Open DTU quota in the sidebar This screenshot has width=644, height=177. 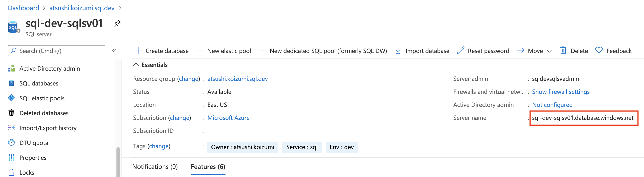[34, 143]
